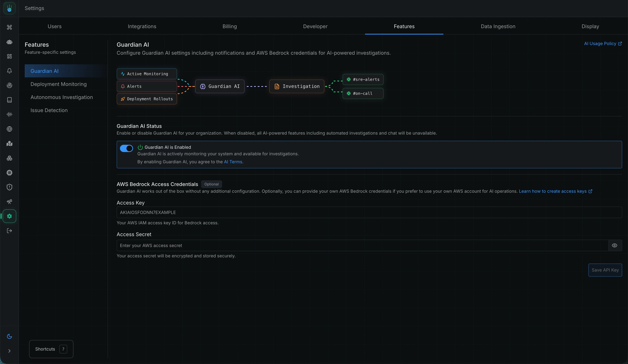Open the audio waveform icon in the sidebar
Viewport: 628px width, 364px height.
coord(9,114)
